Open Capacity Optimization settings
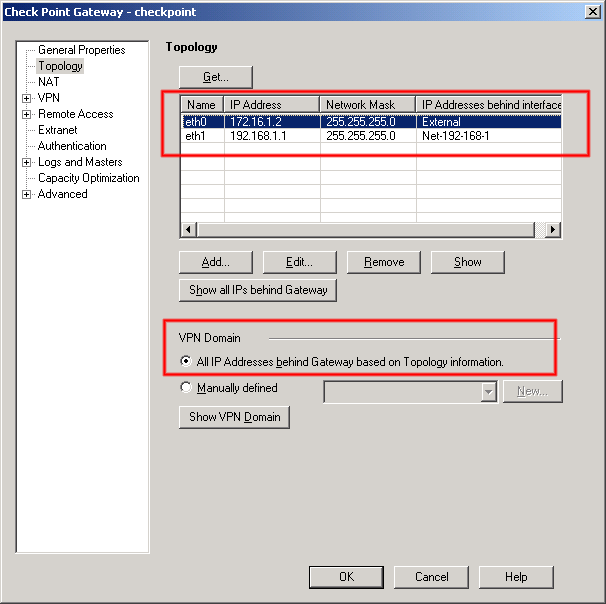 coord(89,178)
